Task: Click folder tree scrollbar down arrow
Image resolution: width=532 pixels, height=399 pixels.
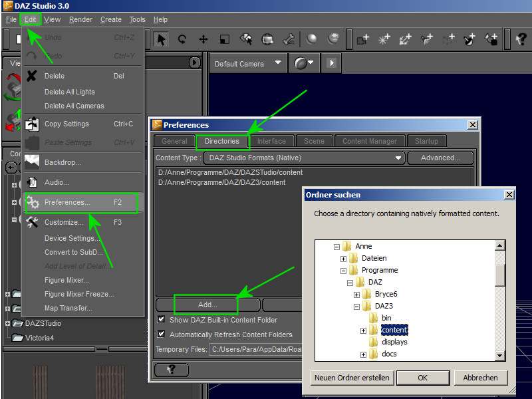Action: point(500,355)
